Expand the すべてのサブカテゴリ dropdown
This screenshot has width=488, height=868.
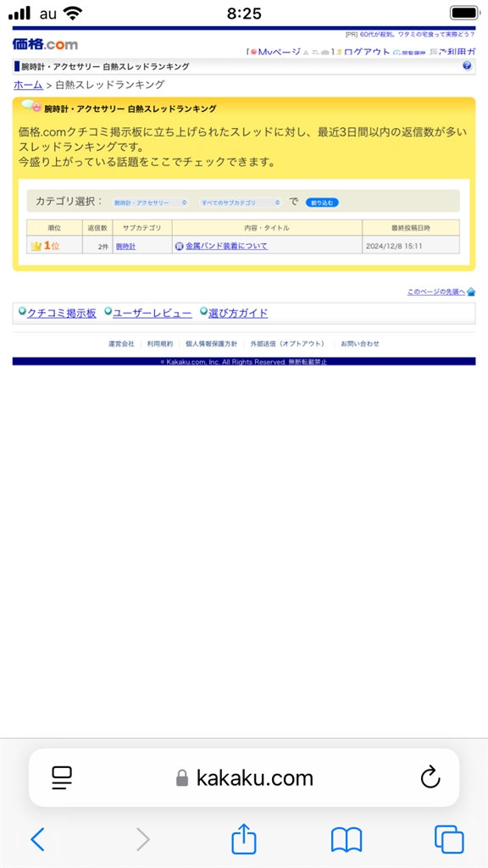241,203
